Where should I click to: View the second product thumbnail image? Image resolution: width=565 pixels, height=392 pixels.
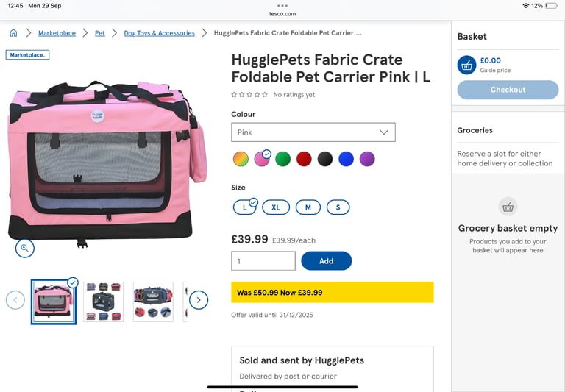coord(103,302)
